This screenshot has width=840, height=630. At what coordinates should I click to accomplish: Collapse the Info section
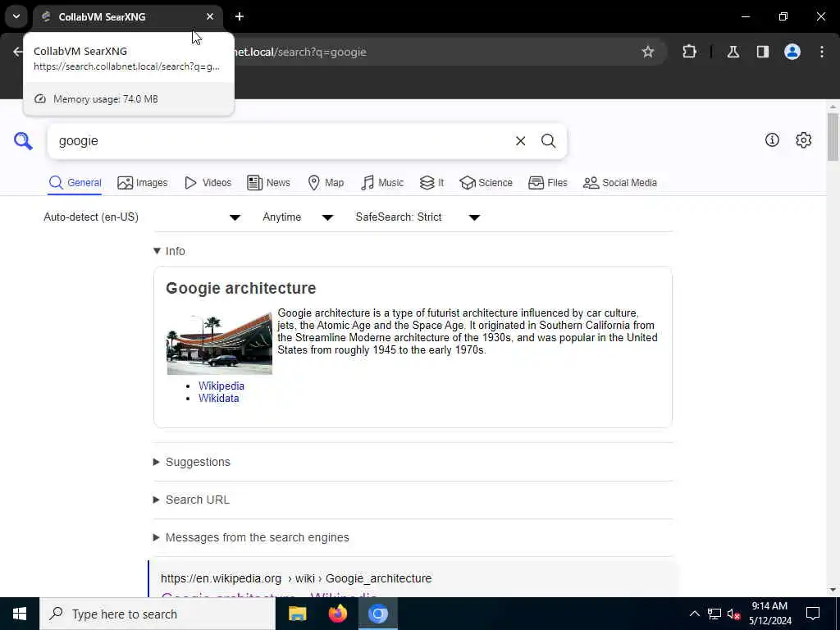[x=169, y=251]
